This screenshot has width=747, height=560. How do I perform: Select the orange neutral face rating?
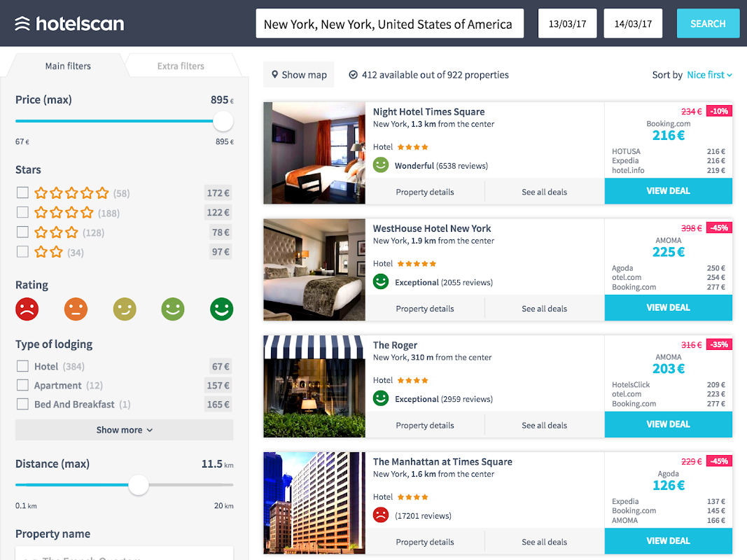pos(76,309)
